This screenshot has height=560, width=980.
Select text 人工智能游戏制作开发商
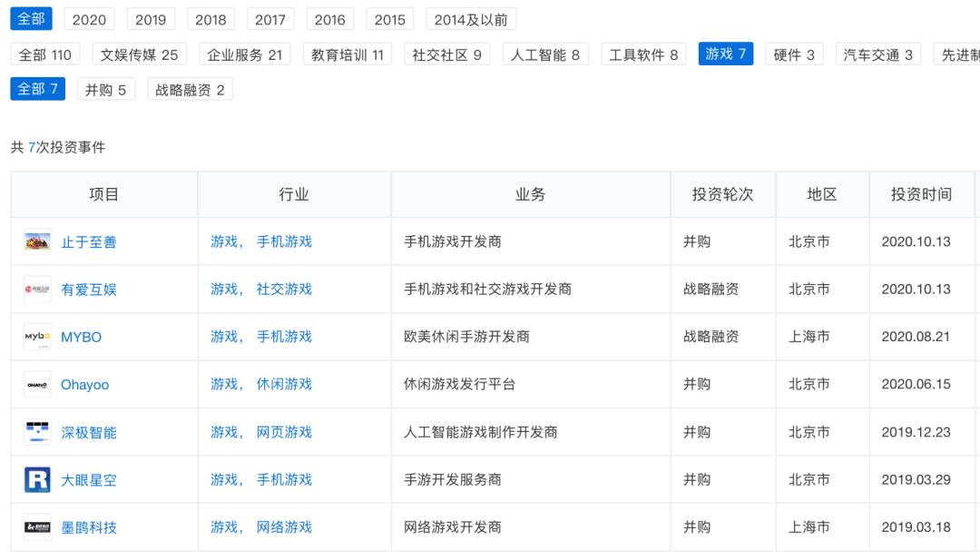tap(481, 433)
